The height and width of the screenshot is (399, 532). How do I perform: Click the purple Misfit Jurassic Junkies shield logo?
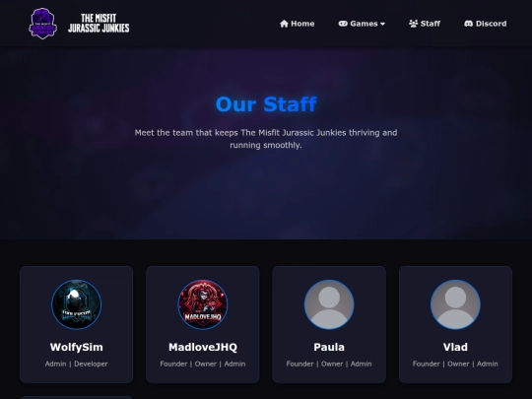42,24
